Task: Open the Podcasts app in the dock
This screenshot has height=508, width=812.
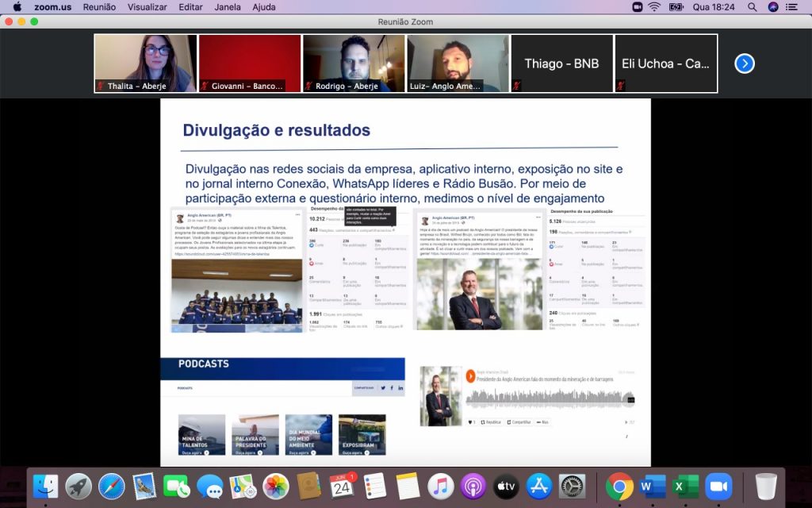Action: [473, 486]
